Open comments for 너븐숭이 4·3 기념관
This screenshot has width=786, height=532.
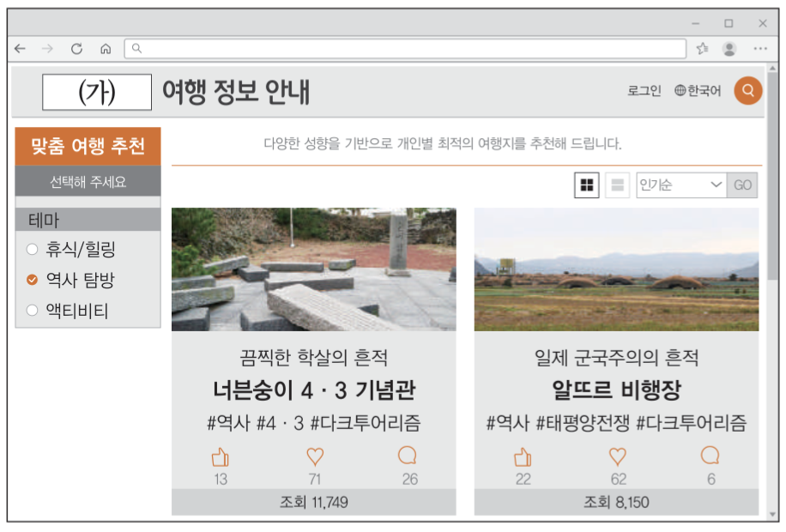(408, 457)
